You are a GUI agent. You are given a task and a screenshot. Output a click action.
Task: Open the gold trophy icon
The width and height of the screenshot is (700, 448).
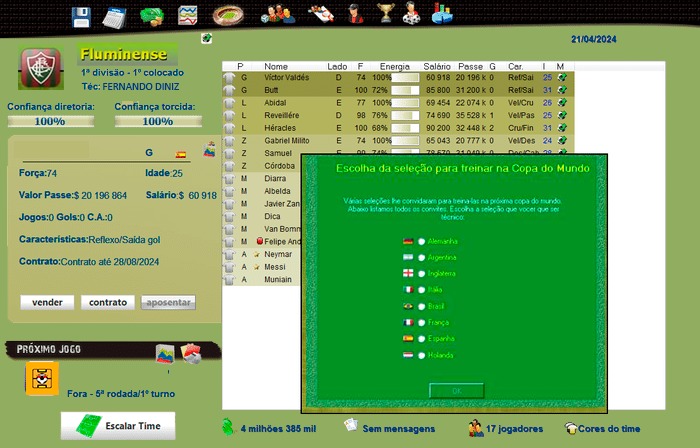[386, 12]
